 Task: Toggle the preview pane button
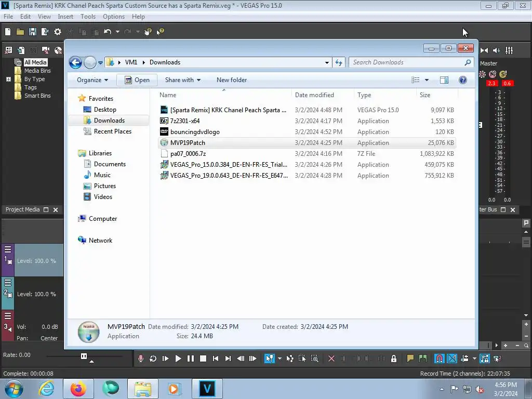(444, 80)
